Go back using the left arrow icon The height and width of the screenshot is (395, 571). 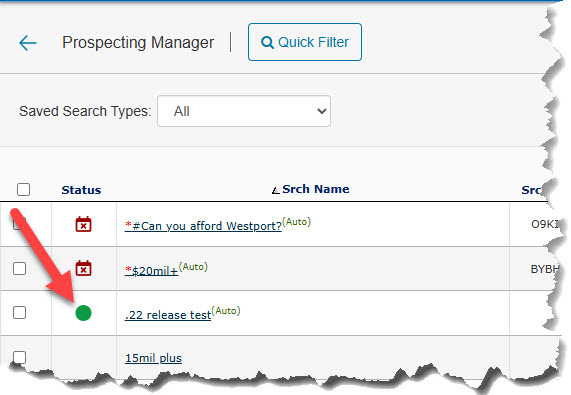coord(28,43)
